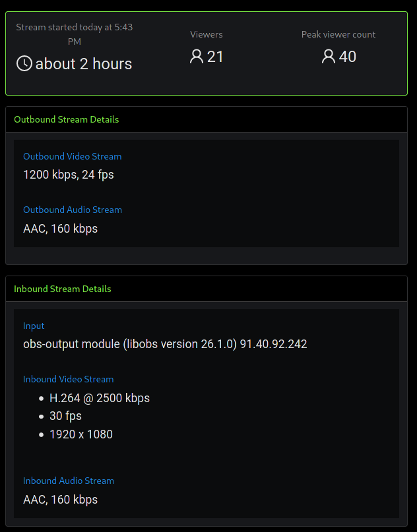417x532 pixels.
Task: Click the "1200 kbps, 24 fps" value
Action: pyautogui.click(x=69, y=175)
